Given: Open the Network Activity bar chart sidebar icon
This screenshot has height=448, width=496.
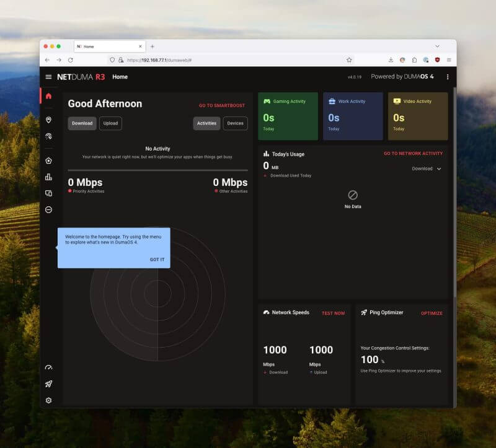Looking at the screenshot, I should pyautogui.click(x=48, y=177).
